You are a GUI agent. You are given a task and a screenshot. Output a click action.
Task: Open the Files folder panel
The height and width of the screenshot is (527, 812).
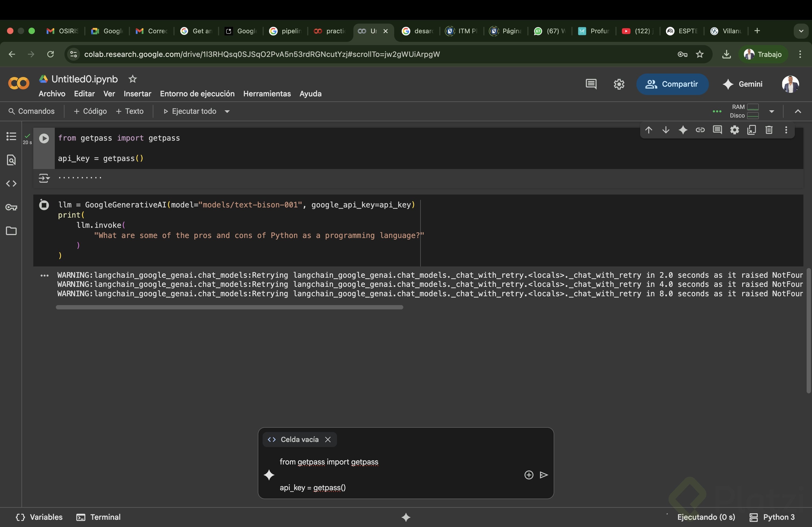[11, 231]
